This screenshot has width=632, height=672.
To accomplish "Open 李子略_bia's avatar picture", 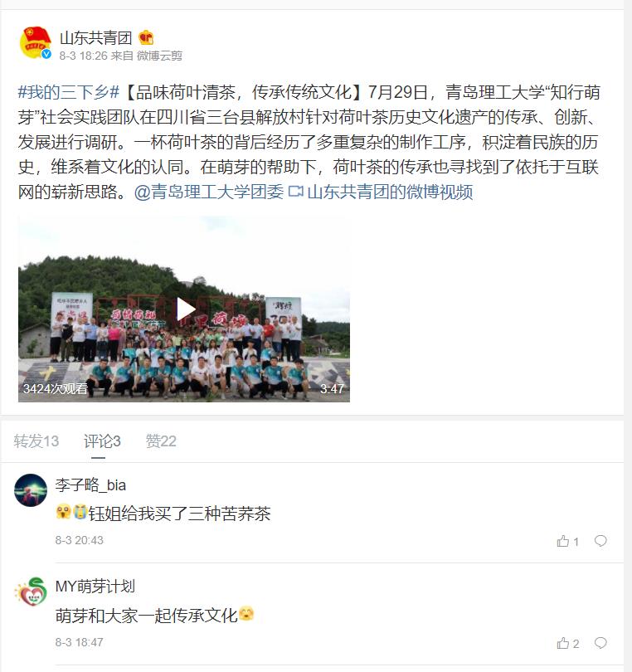I will pyautogui.click(x=31, y=490).
